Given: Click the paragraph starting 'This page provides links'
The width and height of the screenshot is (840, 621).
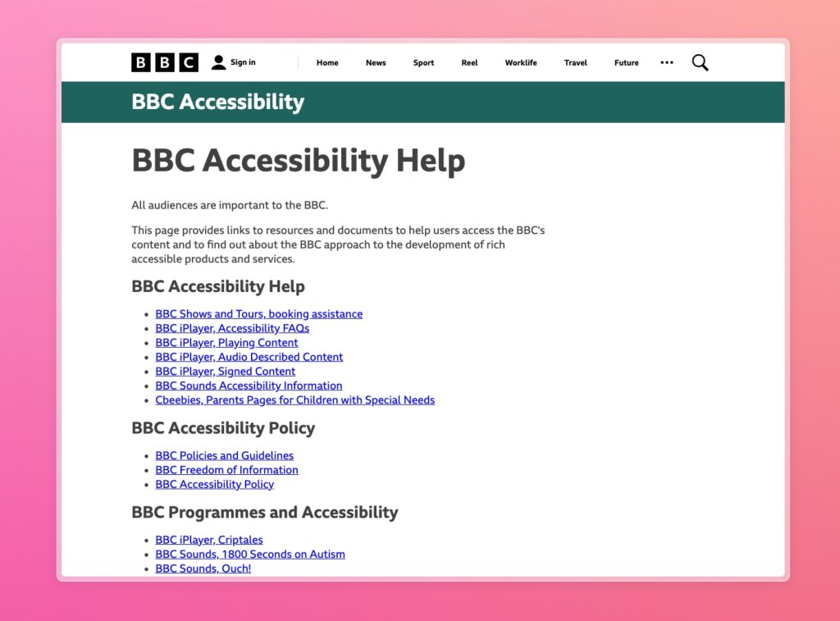Looking at the screenshot, I should (x=338, y=244).
